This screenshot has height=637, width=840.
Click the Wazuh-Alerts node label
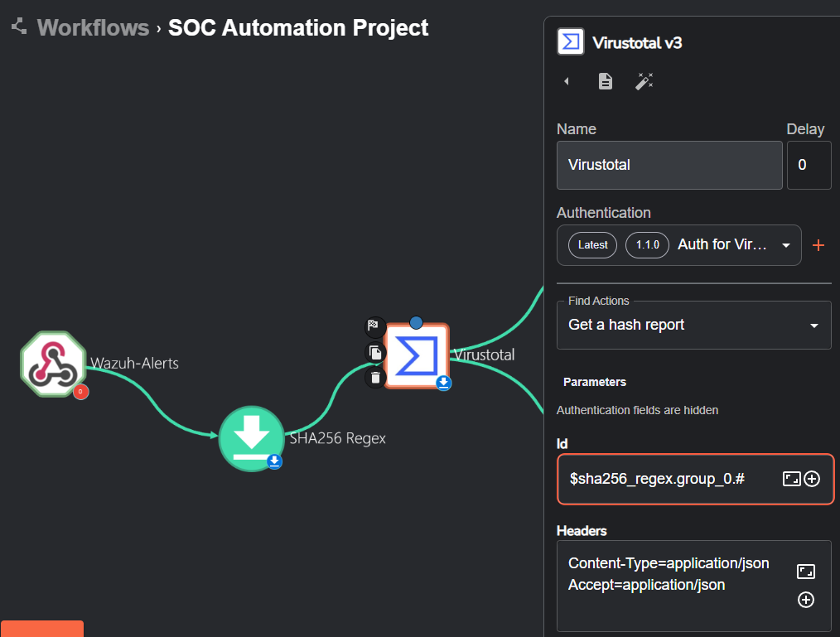click(x=134, y=364)
